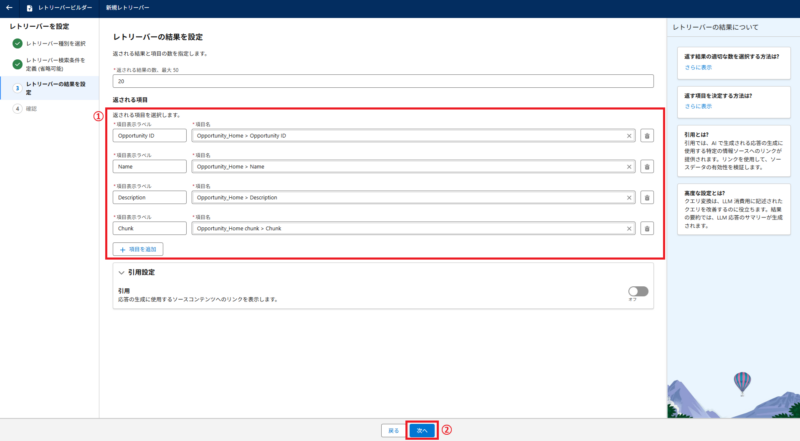Click the 戻る button
Viewport: 800px width, 441px height.
click(393, 430)
